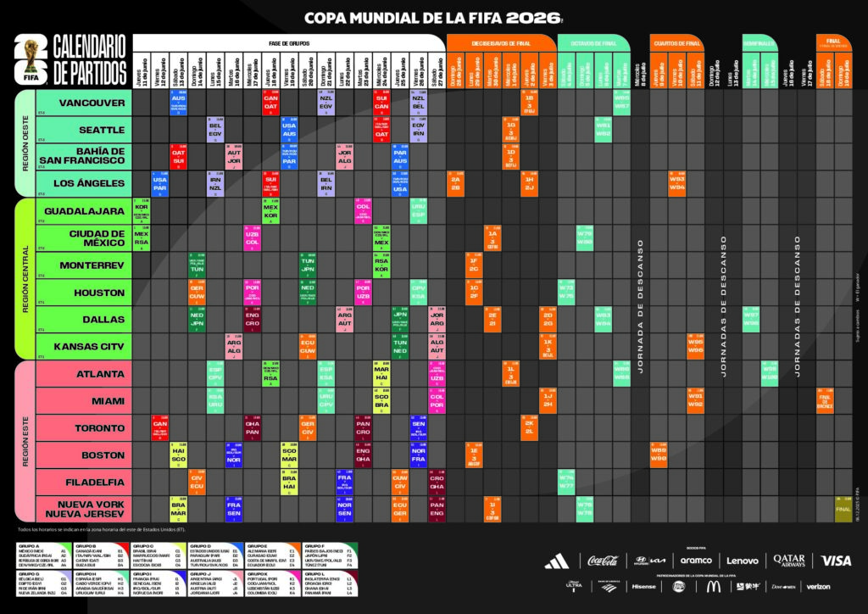Click the Qatar Airways logo
The width and height of the screenshot is (868, 614).
[x=788, y=561]
